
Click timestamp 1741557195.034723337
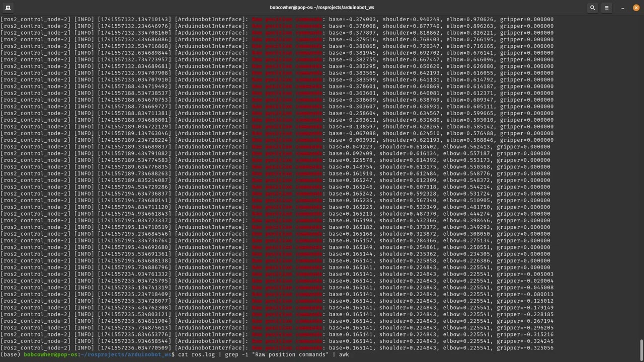(x=134, y=220)
